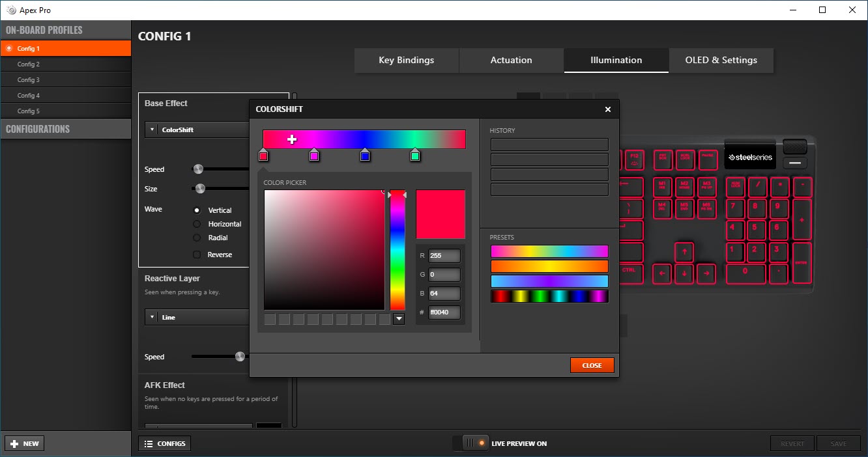Choose the Horizontal wave option
The height and width of the screenshot is (457, 868).
click(x=197, y=224)
